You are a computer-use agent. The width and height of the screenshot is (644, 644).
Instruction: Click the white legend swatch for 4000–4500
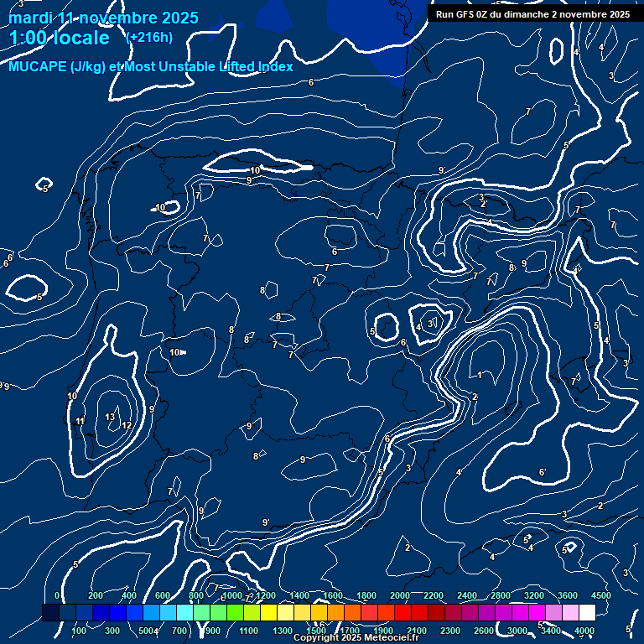click(x=587, y=612)
